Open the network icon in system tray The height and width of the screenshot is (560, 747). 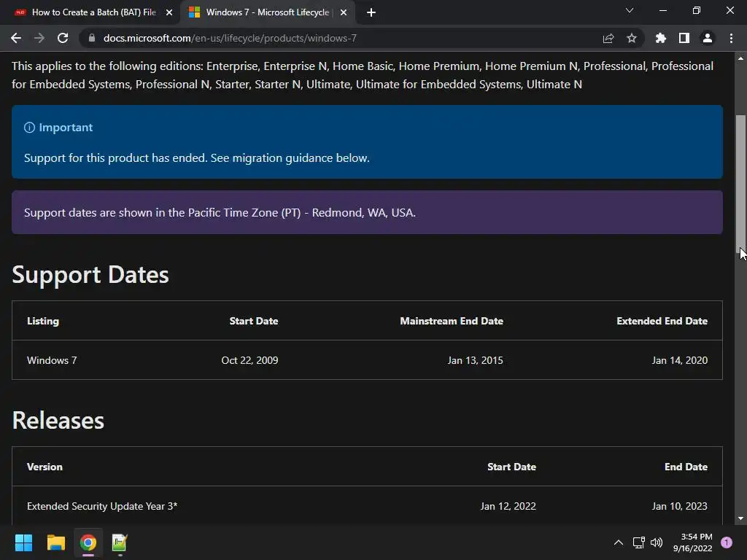[638, 542]
